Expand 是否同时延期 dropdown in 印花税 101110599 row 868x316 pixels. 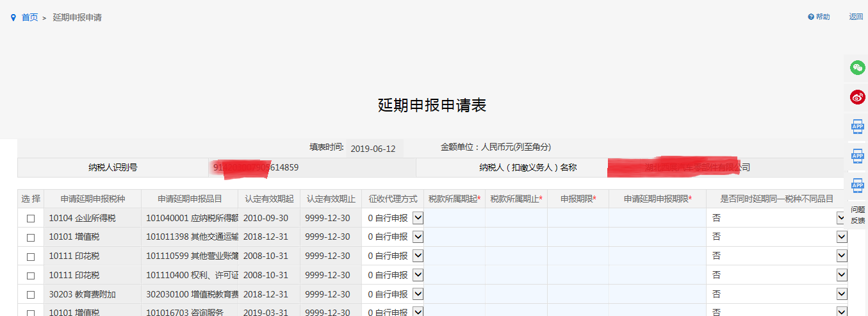[842, 256]
